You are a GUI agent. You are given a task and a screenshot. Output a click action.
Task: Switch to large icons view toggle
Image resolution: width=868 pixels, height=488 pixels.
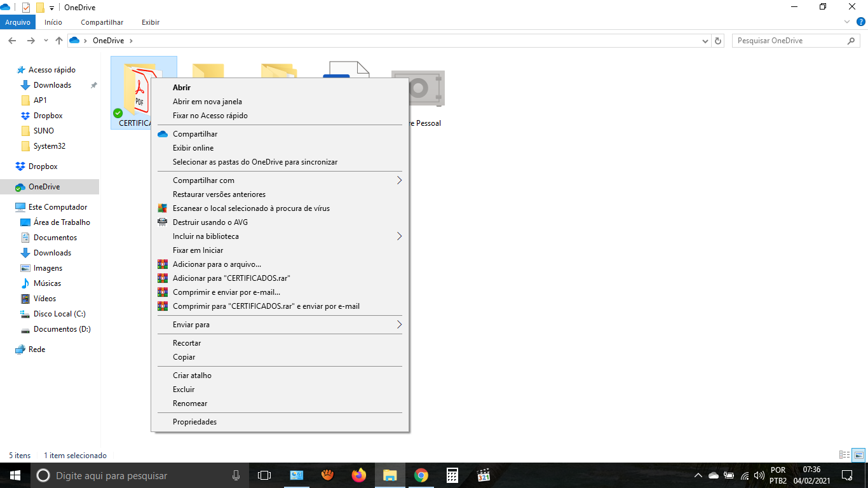[x=858, y=455]
